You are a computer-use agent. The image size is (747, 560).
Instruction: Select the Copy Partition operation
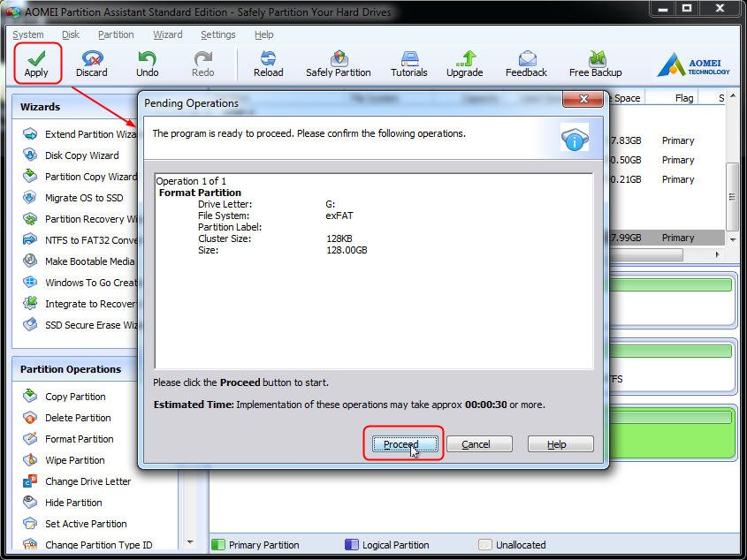[x=65, y=397]
